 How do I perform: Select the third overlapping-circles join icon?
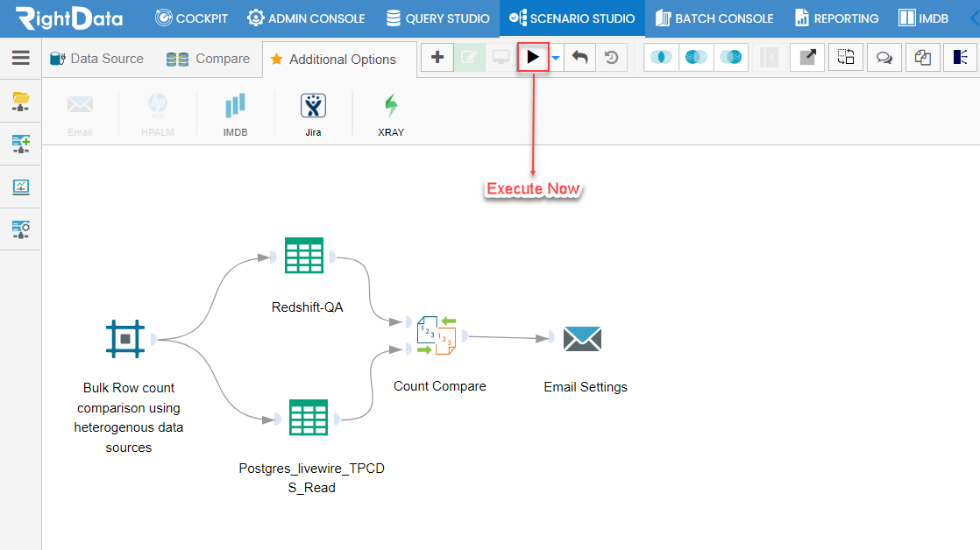(731, 58)
